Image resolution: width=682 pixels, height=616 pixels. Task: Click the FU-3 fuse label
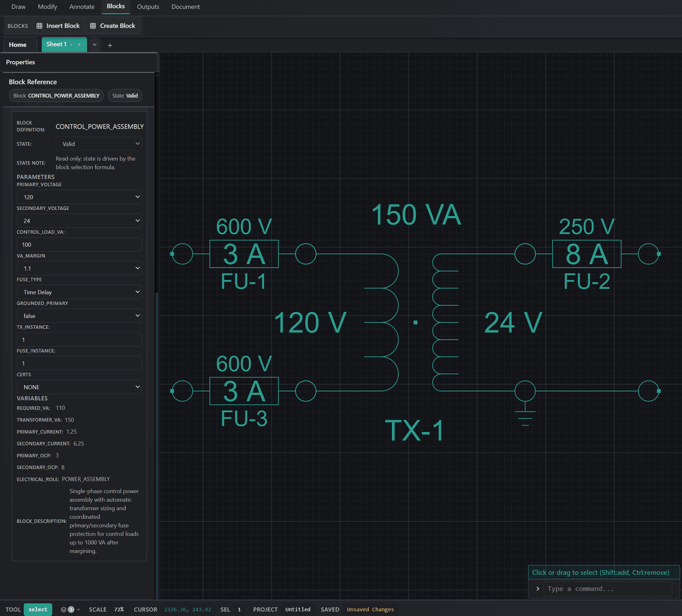(x=244, y=419)
